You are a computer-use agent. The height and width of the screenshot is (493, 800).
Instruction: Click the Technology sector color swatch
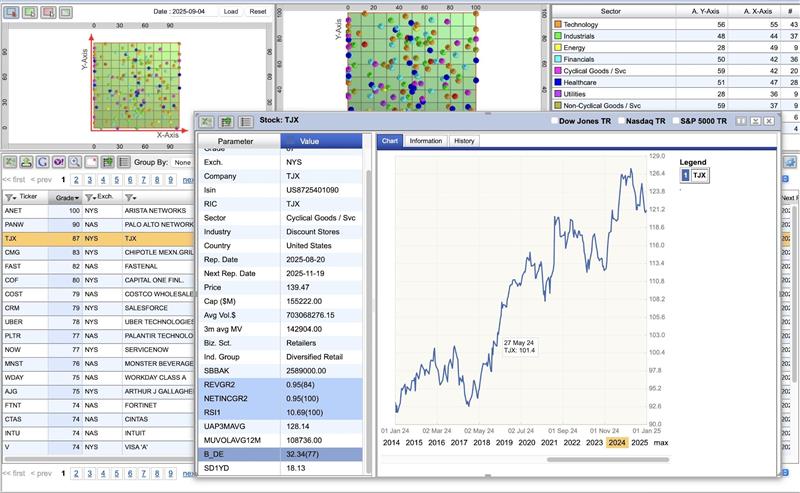point(557,24)
